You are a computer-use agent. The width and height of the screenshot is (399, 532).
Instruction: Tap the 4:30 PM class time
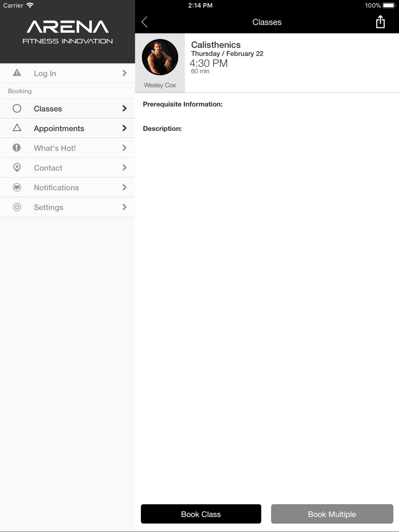pyautogui.click(x=209, y=63)
